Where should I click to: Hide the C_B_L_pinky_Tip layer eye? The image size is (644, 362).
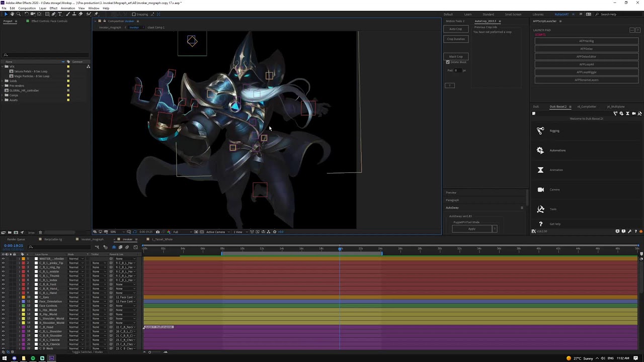3,263
